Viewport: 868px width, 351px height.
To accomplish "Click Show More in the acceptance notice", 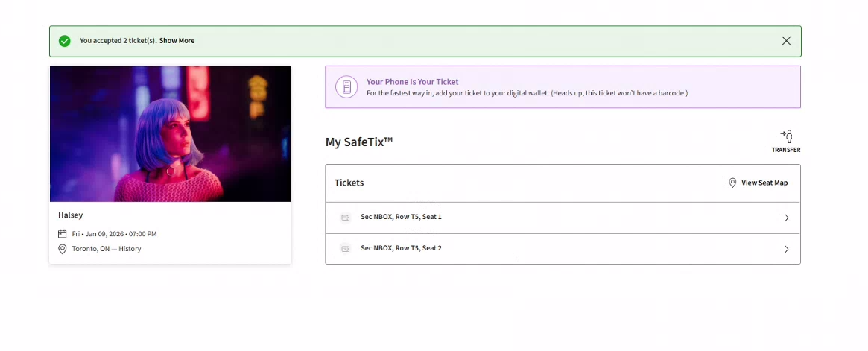I will tap(177, 41).
